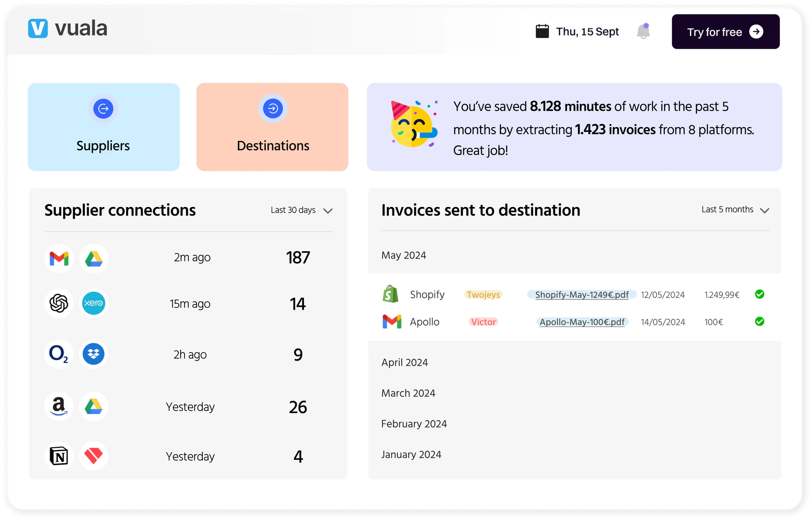Viewport: 812px width, 520px height.
Task: Click the Shopify icon in May invoices
Action: [x=391, y=294]
